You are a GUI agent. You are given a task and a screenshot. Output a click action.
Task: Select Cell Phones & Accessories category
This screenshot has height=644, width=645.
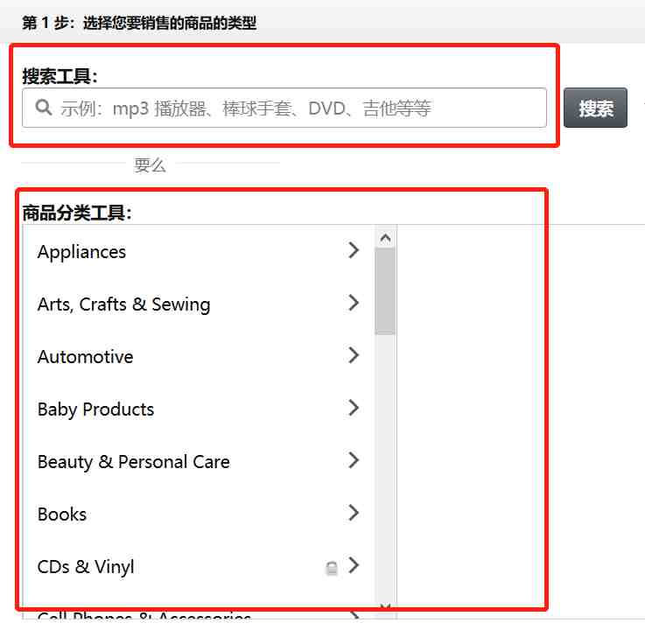click(x=144, y=616)
